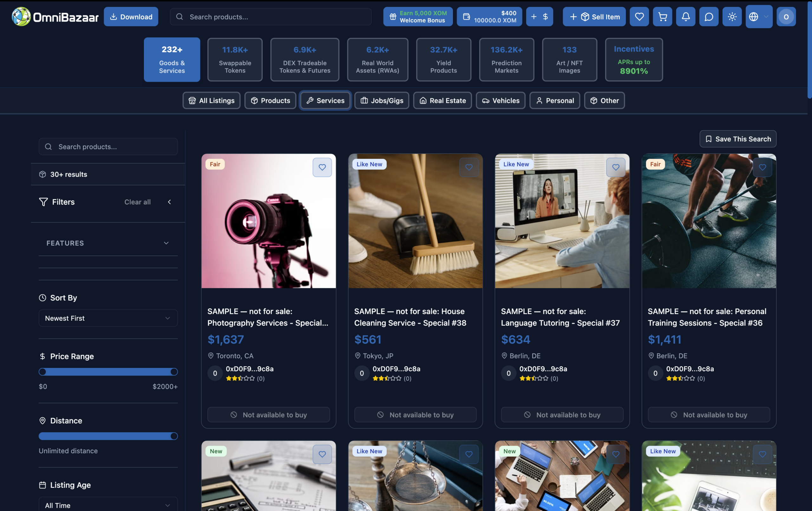This screenshot has width=812, height=511.
Task: Toggle light theme sun icon
Action: pos(732,16)
